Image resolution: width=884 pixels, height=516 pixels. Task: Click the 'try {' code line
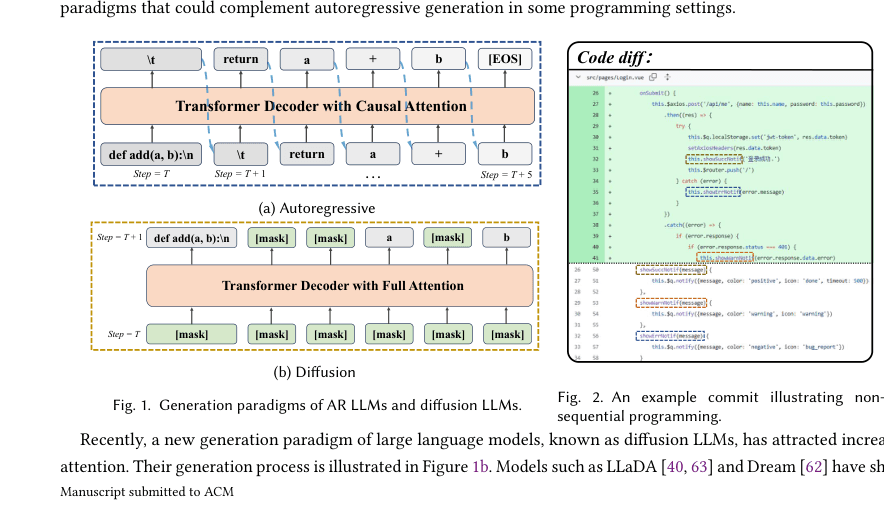click(x=683, y=126)
